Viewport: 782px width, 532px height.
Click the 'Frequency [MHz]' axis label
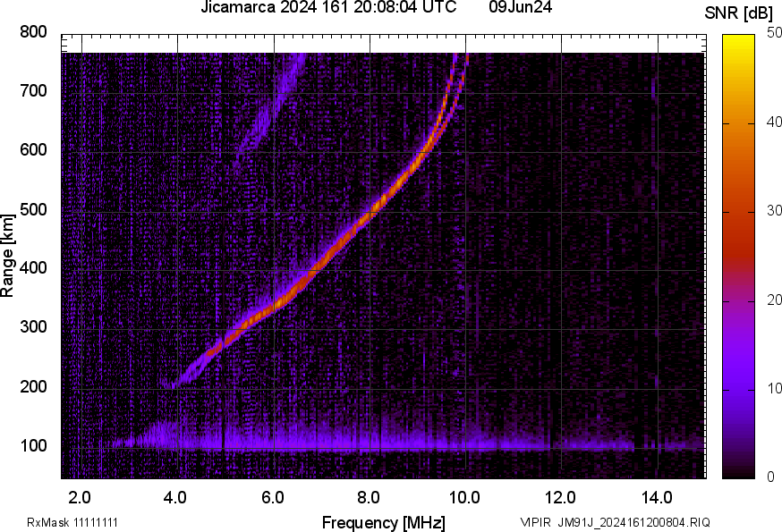pos(384,522)
